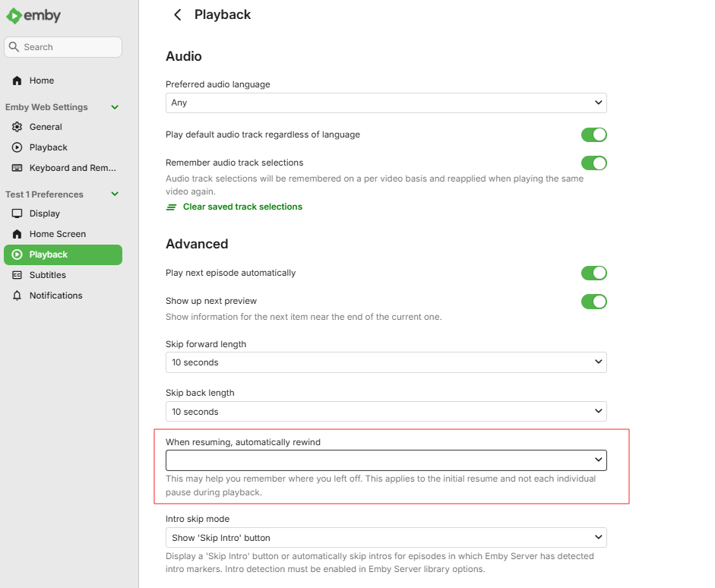Disable Remember audio track selections
The height and width of the screenshot is (588, 715).
click(593, 163)
